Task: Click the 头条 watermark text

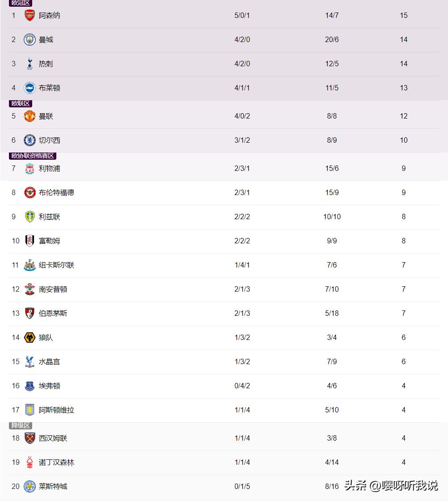Action: (355, 485)
